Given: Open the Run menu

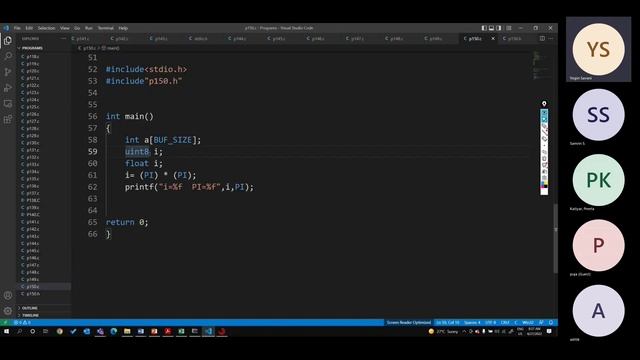Looking at the screenshot, I should tap(89, 28).
